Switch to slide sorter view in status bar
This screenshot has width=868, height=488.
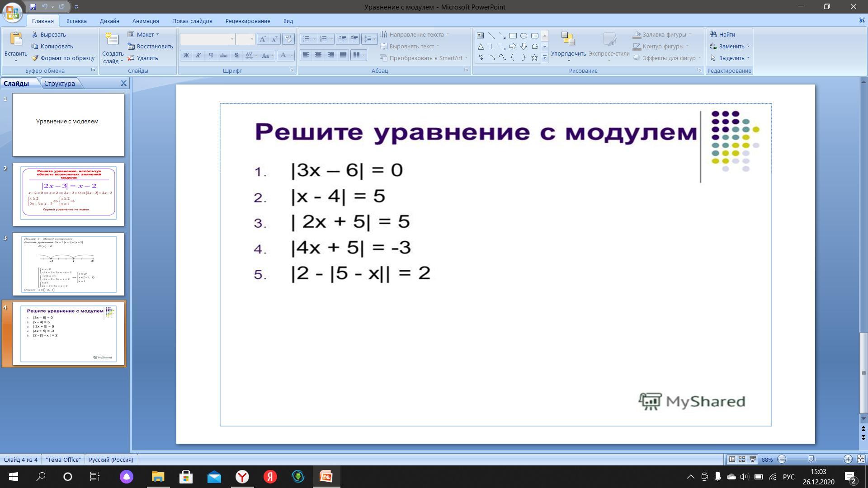click(742, 459)
